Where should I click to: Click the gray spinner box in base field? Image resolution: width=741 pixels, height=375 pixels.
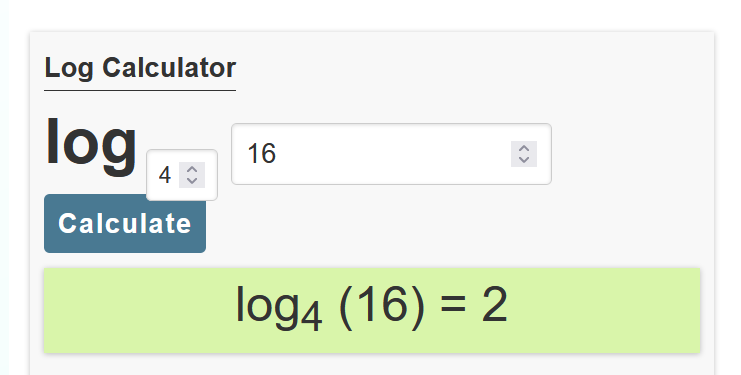(192, 175)
